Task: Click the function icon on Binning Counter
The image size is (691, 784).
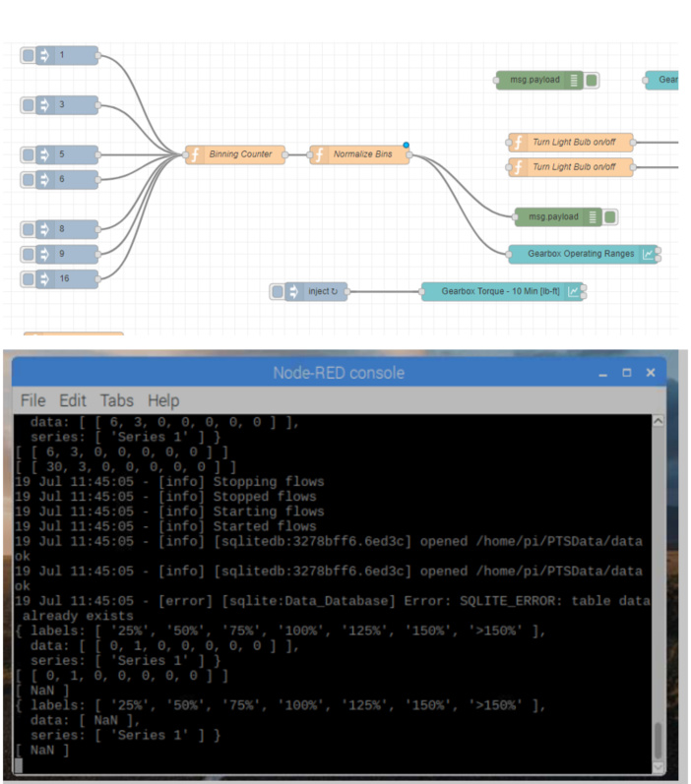Action: click(x=195, y=154)
